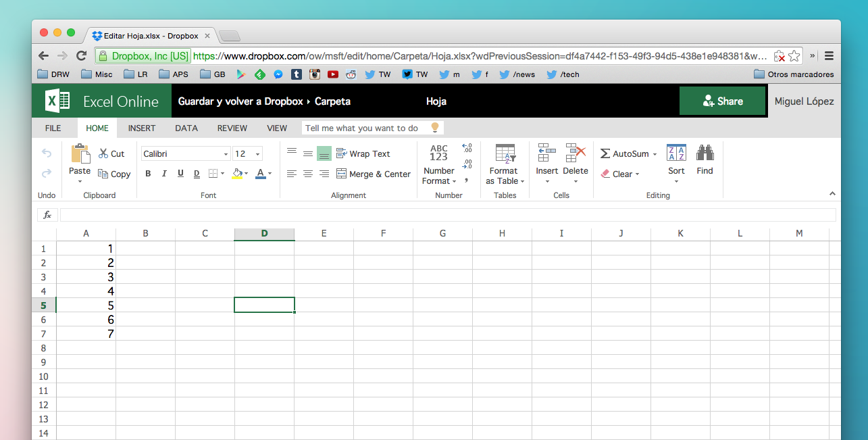The height and width of the screenshot is (440, 868).
Task: Click the Guardar y volver a Dropbox link
Action: click(x=240, y=101)
